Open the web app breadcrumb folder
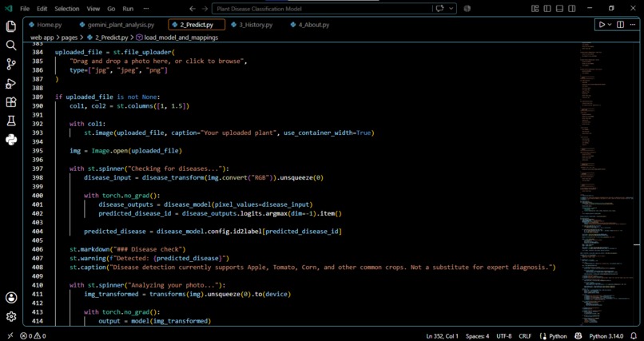The image size is (644, 341). 42,38
